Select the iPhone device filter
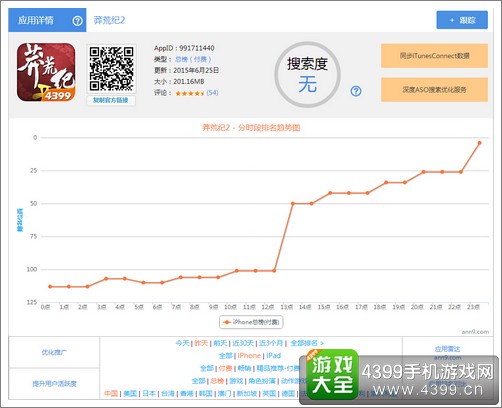This screenshot has width=502, height=408. coord(249,356)
